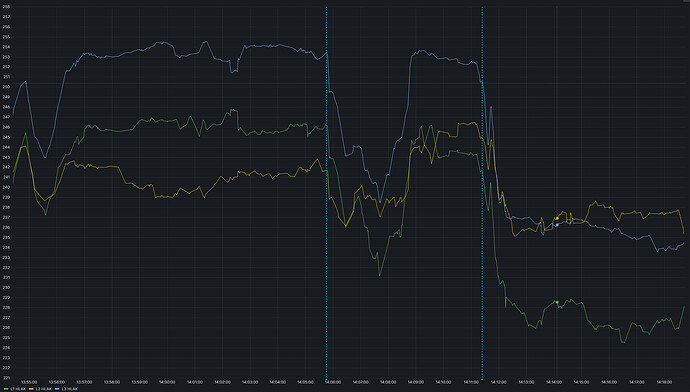This screenshot has height=392, width=690.
Task: Click the green highlighted data point at 14:14:00
Action: pos(557,302)
